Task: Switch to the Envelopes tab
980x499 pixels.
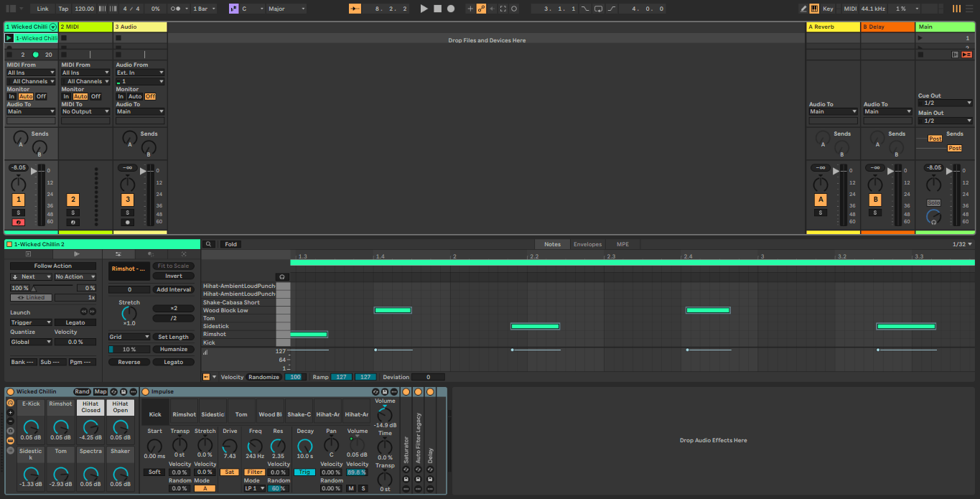Action: click(x=587, y=244)
